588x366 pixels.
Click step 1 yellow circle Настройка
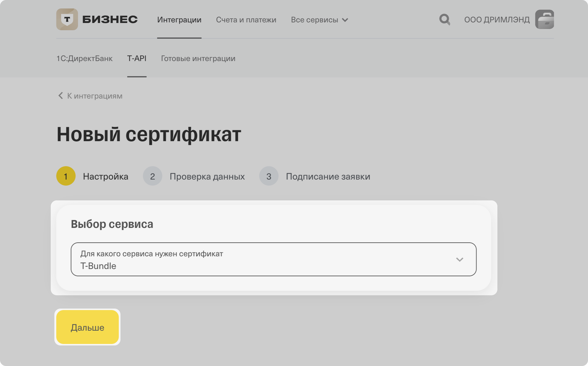pyautogui.click(x=66, y=176)
